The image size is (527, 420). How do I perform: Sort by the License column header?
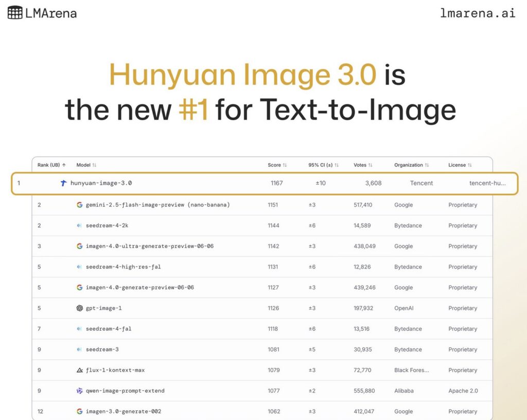(460, 165)
